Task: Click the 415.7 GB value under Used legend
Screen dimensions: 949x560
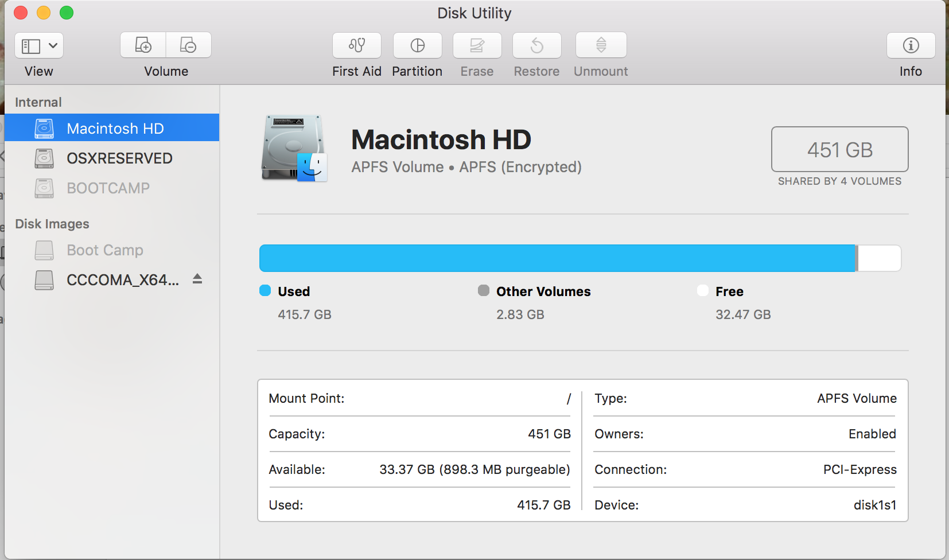Action: tap(305, 314)
